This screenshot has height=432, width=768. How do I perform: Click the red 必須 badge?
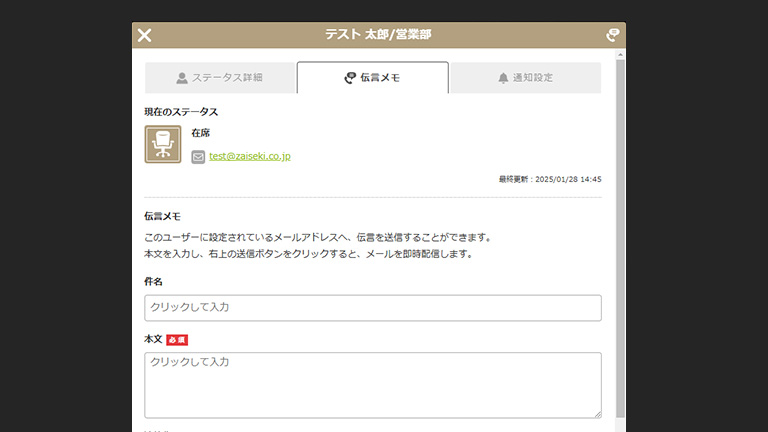pos(176,340)
